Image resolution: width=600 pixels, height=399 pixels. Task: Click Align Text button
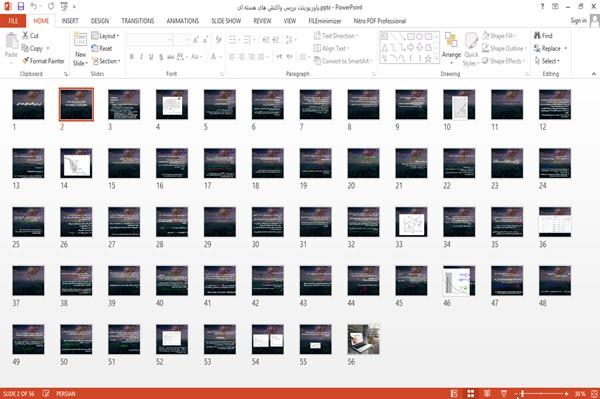(x=331, y=48)
